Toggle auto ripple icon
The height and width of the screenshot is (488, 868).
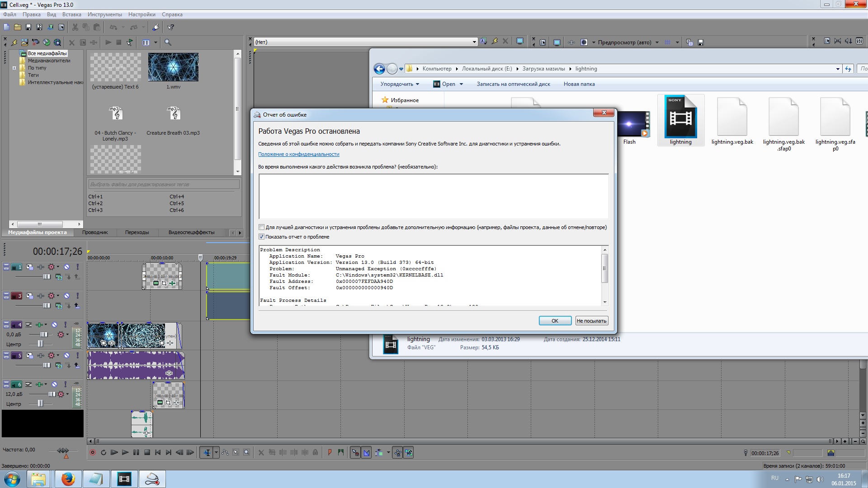pyautogui.click(x=378, y=453)
